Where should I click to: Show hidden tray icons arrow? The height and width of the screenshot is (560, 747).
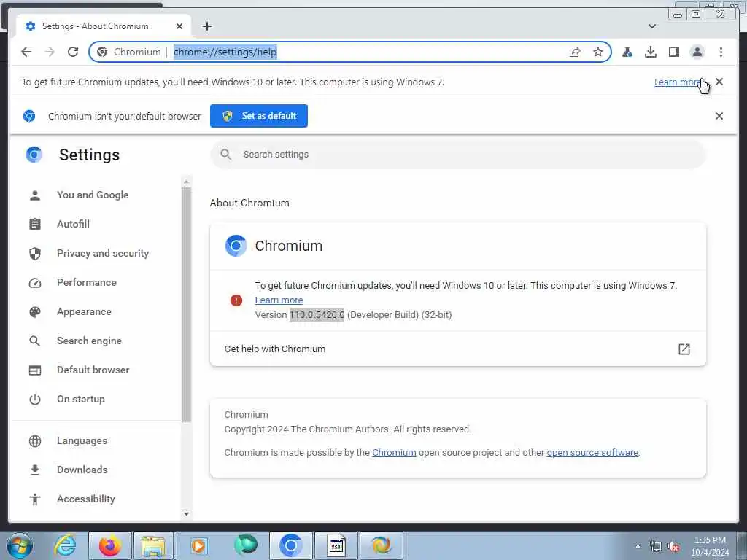coord(638,547)
